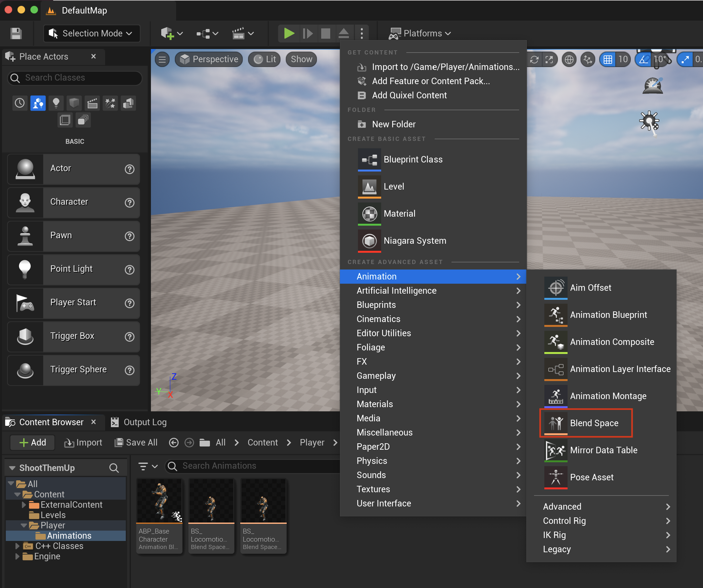Open help for Point Light
The width and height of the screenshot is (703, 588).
[x=130, y=269]
